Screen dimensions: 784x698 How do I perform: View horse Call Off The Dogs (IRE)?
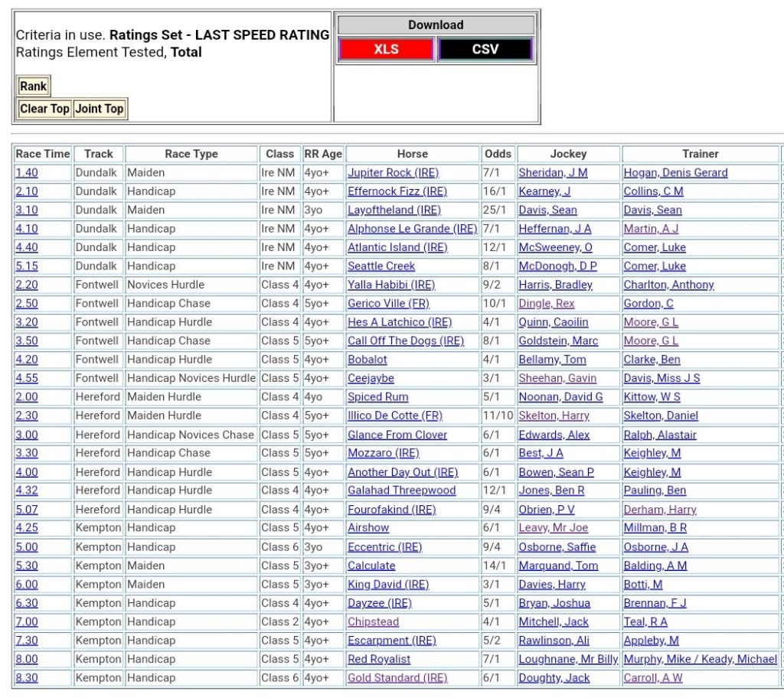406,341
